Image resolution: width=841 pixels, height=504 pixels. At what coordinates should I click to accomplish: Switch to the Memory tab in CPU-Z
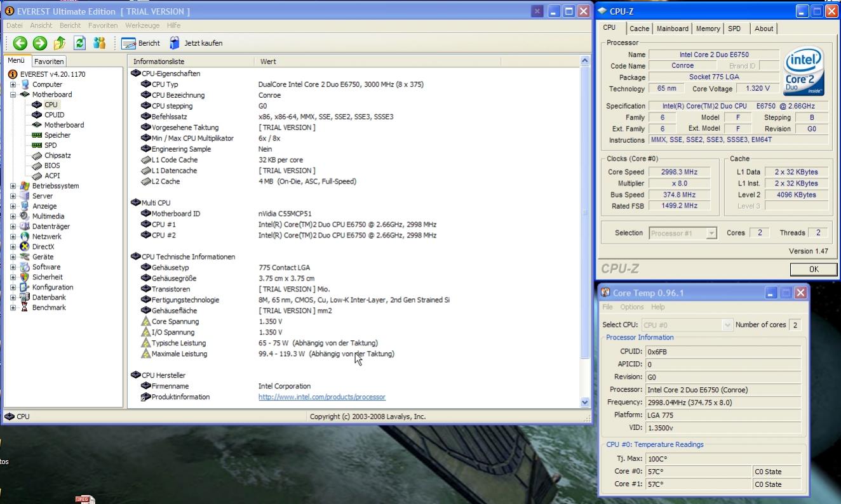point(708,29)
